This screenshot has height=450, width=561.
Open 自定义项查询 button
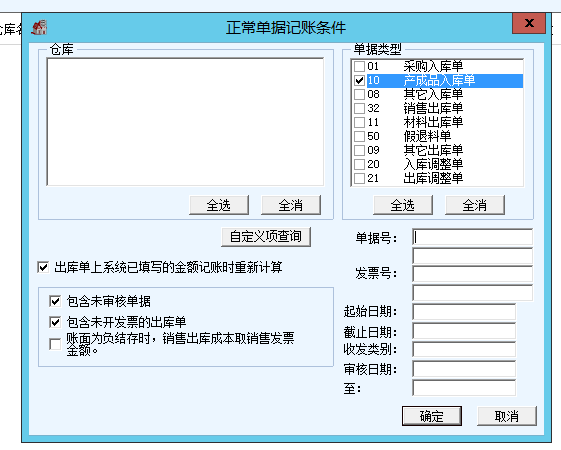click(x=266, y=236)
